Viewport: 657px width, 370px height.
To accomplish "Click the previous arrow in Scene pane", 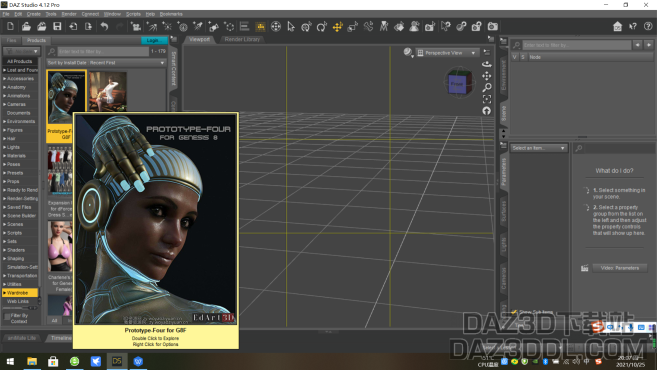I will point(637,45).
